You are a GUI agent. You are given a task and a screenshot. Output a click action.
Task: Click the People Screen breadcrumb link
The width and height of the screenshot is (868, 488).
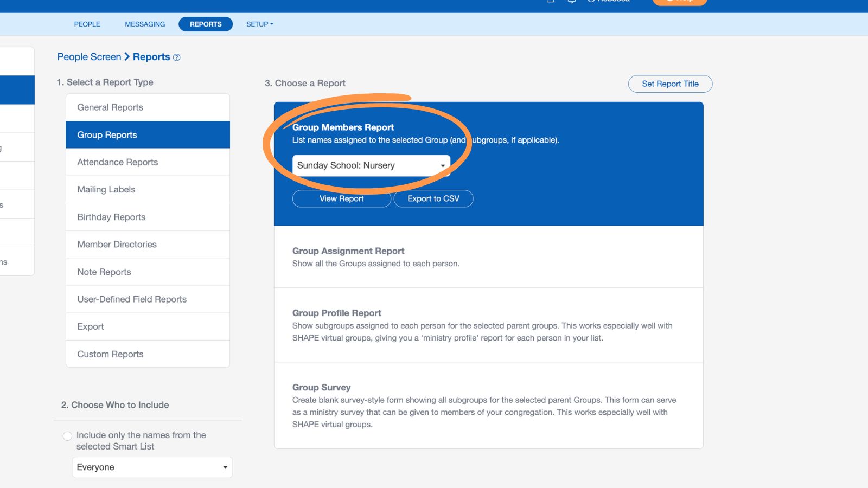tap(89, 57)
